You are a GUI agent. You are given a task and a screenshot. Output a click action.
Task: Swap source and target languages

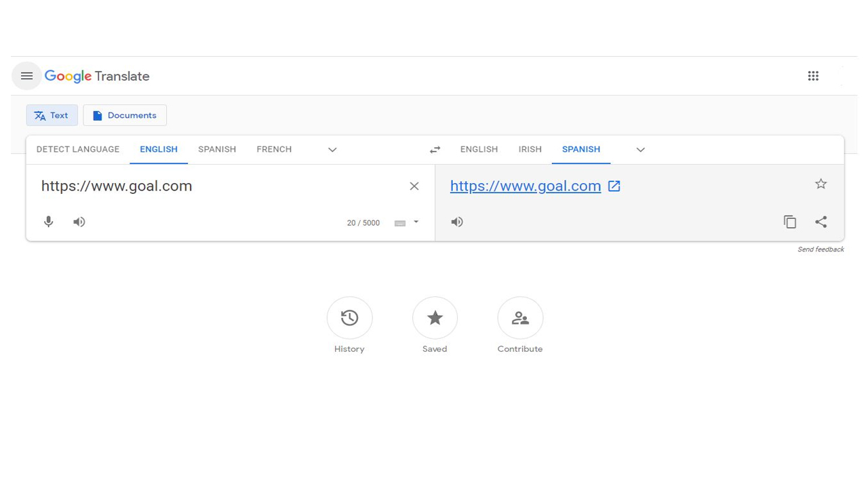point(435,150)
